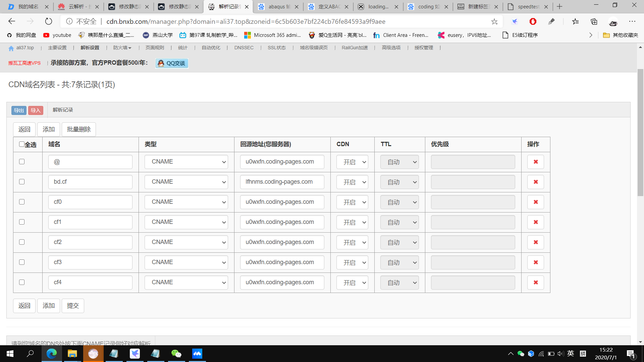Screen dimensions: 644x362
Task: Open the browser settings ellipsis menu
Action: pos(632,21)
